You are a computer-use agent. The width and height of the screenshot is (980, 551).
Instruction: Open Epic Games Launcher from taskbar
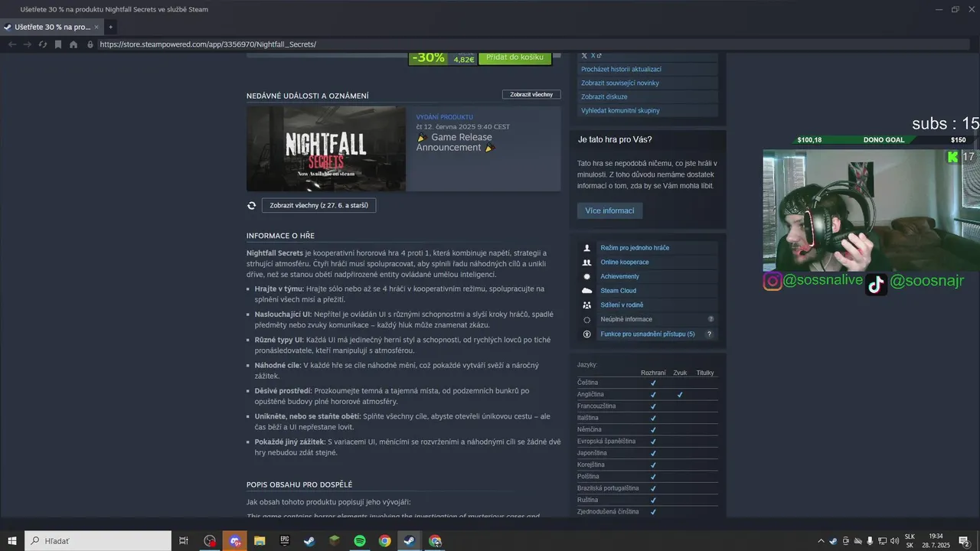pyautogui.click(x=284, y=541)
